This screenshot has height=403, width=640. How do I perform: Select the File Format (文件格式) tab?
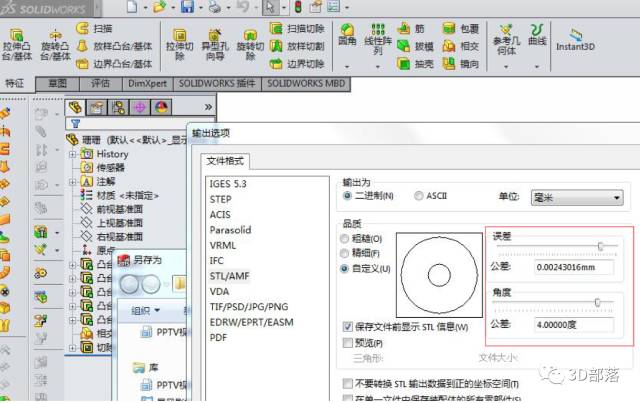click(225, 161)
